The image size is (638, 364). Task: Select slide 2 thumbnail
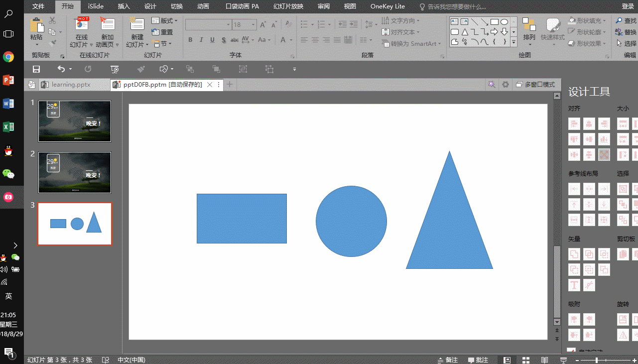75,173
